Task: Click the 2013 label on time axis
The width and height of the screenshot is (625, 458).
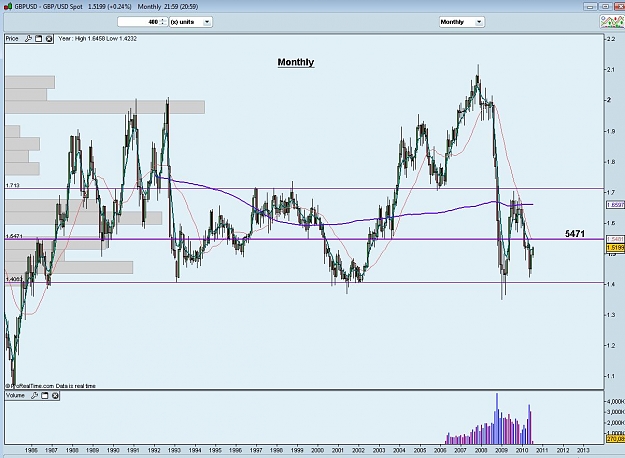Action: pos(583,450)
